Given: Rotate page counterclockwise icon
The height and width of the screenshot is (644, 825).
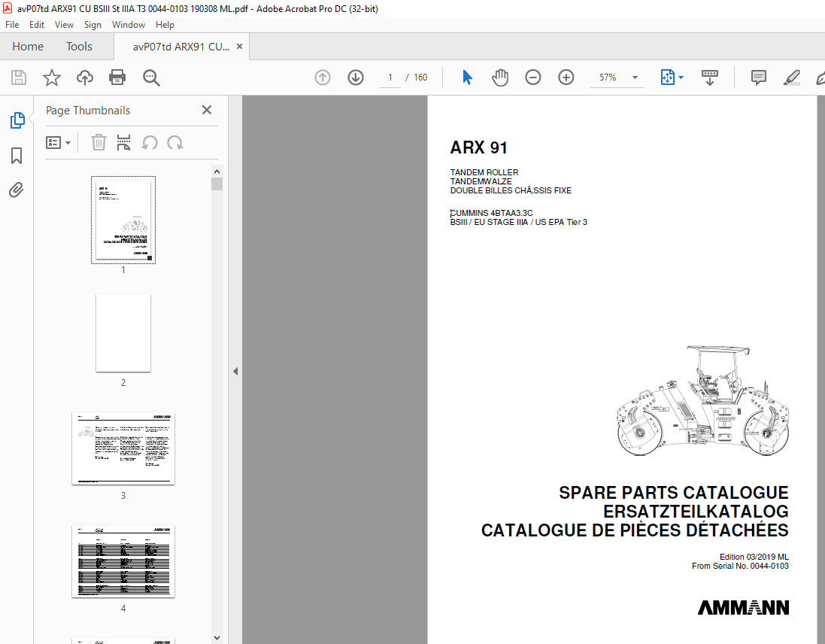Looking at the screenshot, I should (x=150, y=143).
